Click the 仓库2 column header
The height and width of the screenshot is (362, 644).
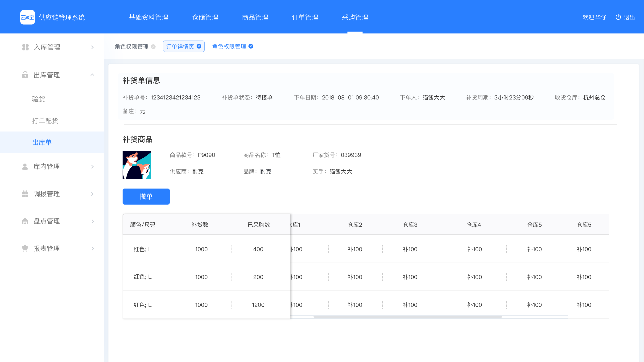click(x=355, y=225)
